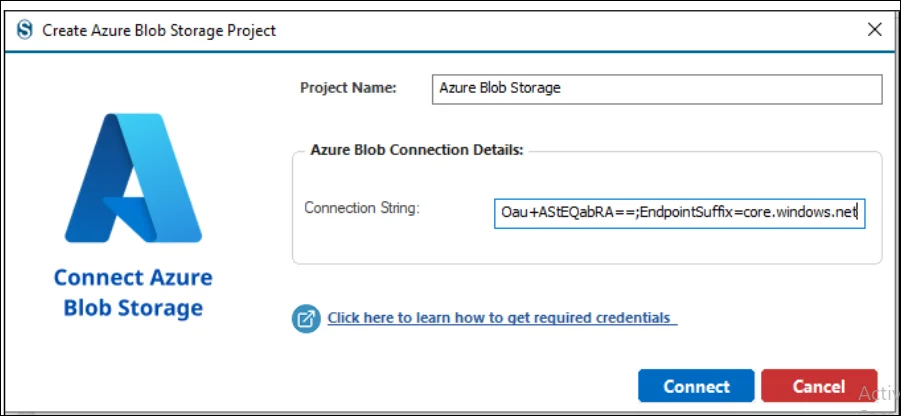The image size is (901, 416).
Task: Cancel the Azure Blob Storage project dialog
Action: click(x=819, y=386)
